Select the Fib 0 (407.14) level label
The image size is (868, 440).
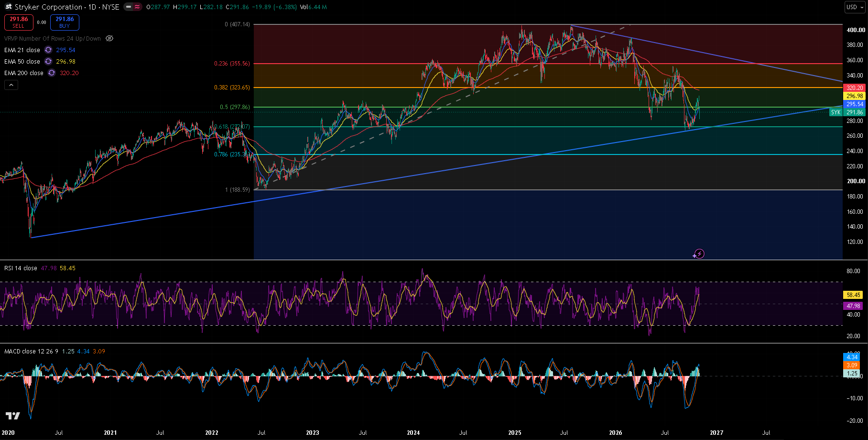(237, 24)
